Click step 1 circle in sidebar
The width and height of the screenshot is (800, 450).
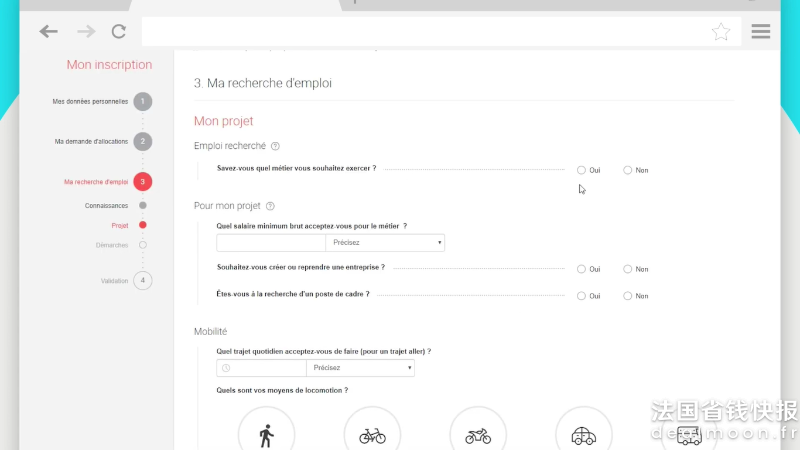click(x=143, y=102)
